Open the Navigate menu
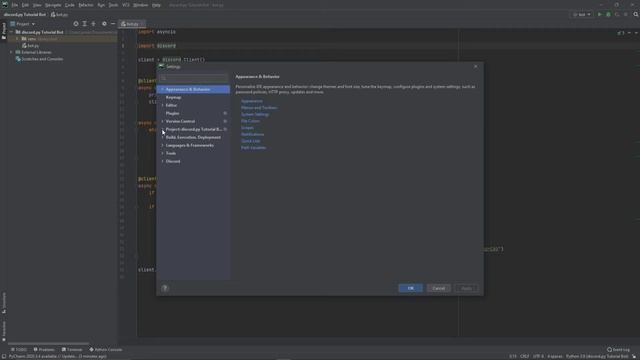Image resolution: width=640 pixels, height=360 pixels. pos(53,5)
